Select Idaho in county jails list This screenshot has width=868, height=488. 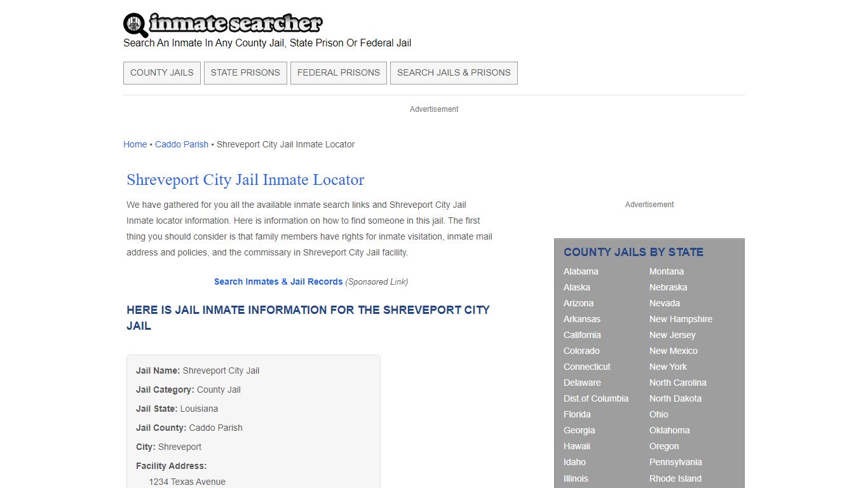tap(574, 462)
